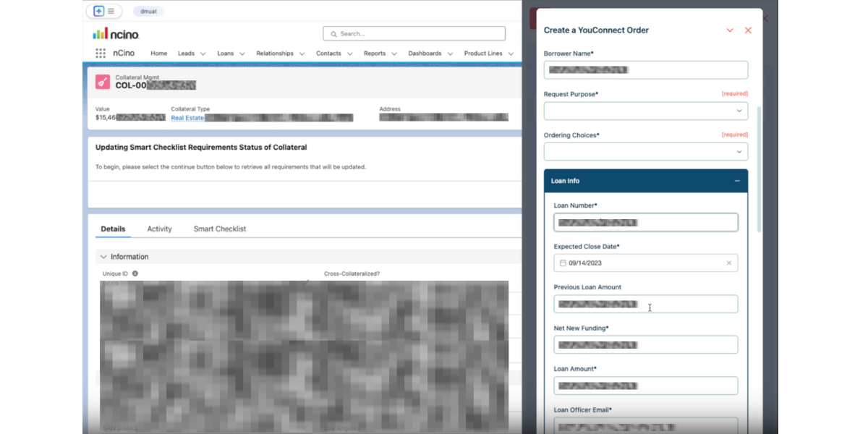Open the Product Lines nav tab

coord(483,54)
